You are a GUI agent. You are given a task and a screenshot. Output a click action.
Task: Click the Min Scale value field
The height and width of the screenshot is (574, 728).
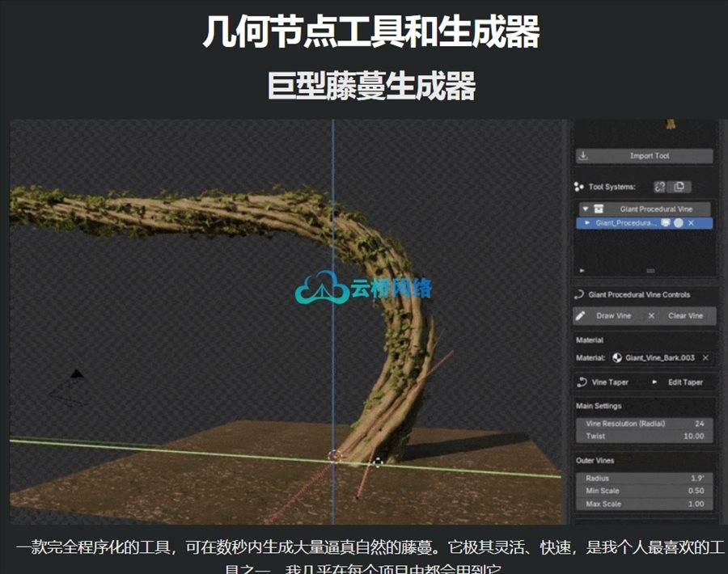click(x=645, y=491)
